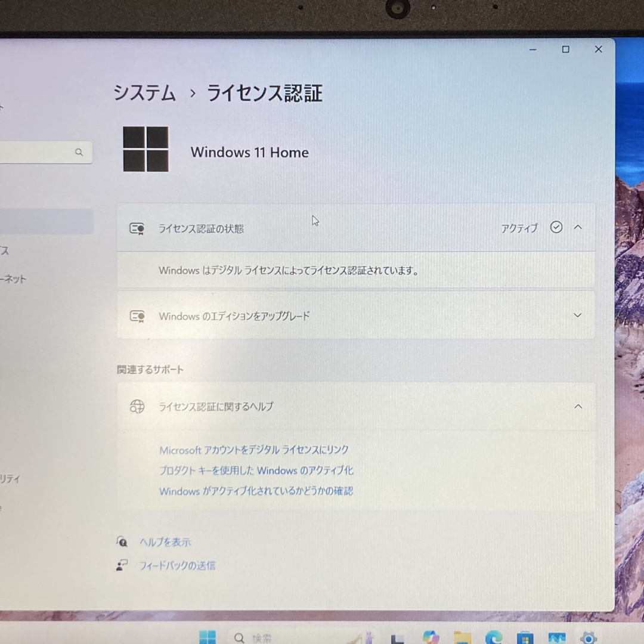The image size is (644, 644).
Task: Open the Photos-style app icon on taskbar
Action: point(557,637)
